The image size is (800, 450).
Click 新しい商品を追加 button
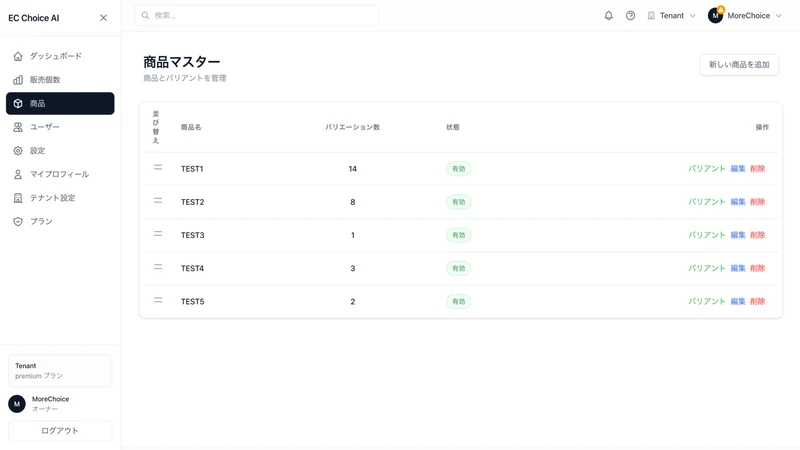point(739,65)
